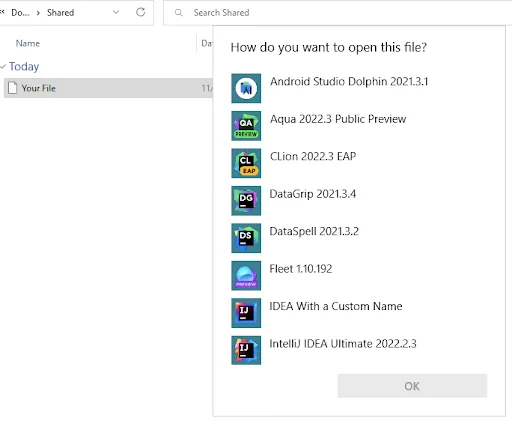Viewport: 512px width, 421px height.
Task: Open the address bar history dropdown
Action: point(116,12)
